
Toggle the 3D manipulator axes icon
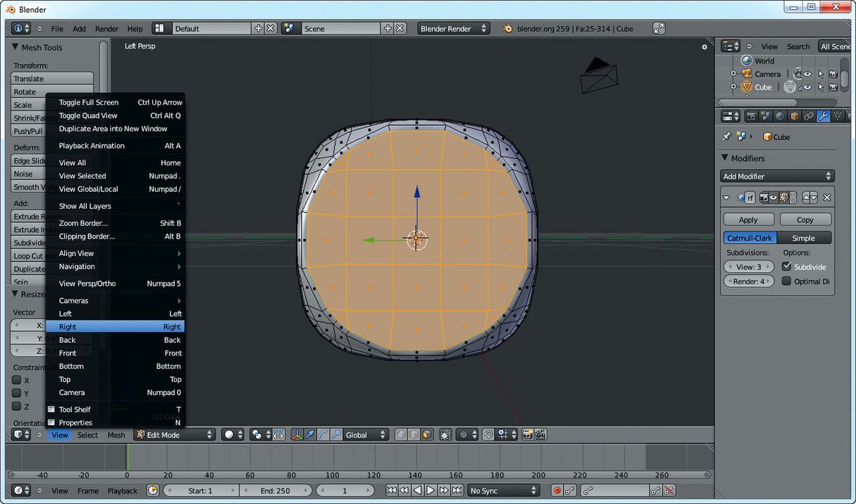(297, 434)
